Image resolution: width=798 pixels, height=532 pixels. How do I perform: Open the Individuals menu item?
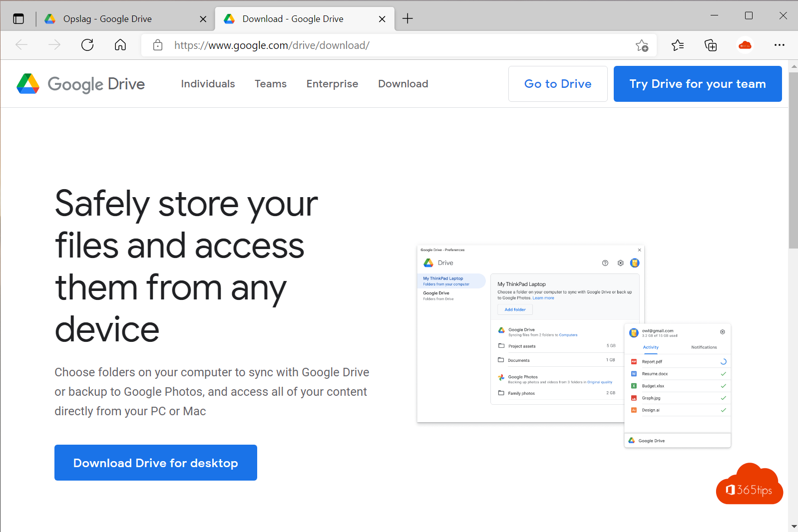[x=208, y=84]
